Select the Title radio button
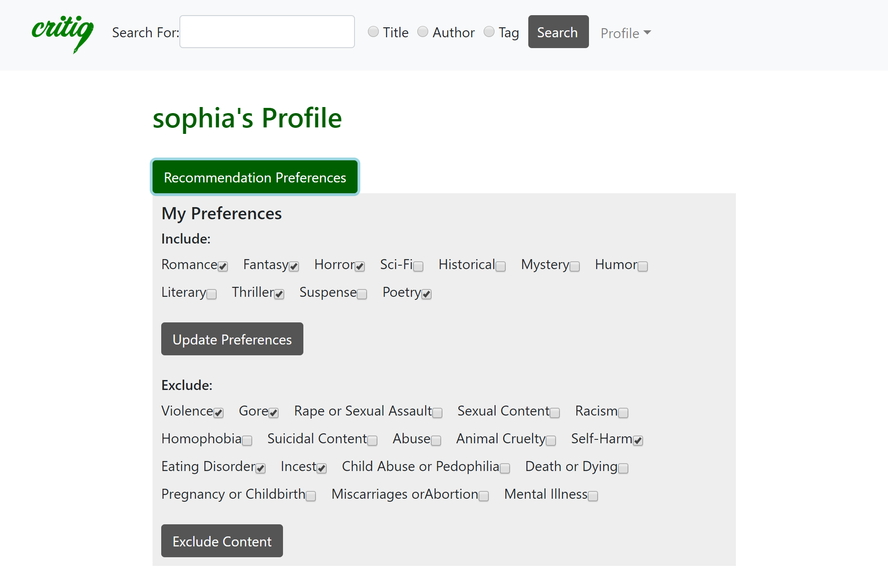Viewport: 888px width, 588px height. (373, 32)
